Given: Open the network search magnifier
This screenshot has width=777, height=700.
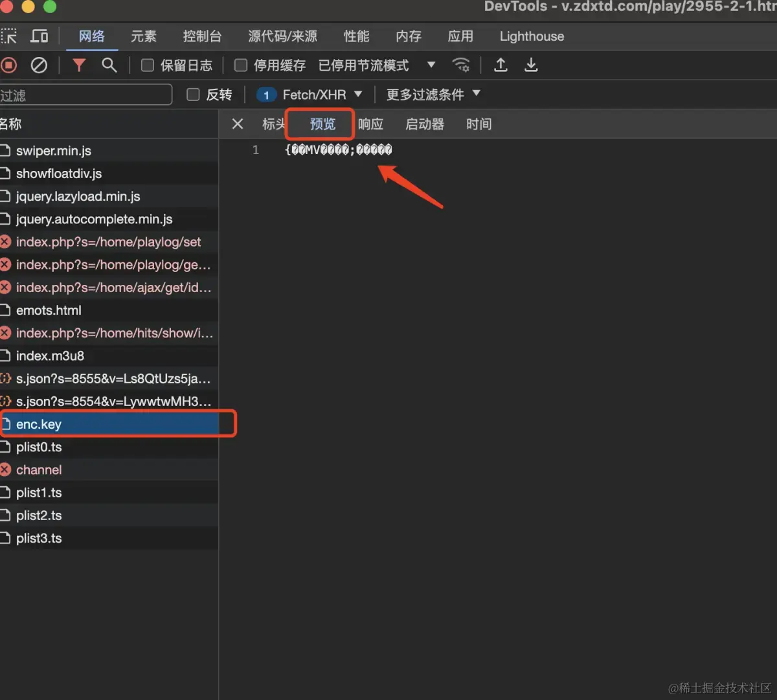Looking at the screenshot, I should [109, 65].
